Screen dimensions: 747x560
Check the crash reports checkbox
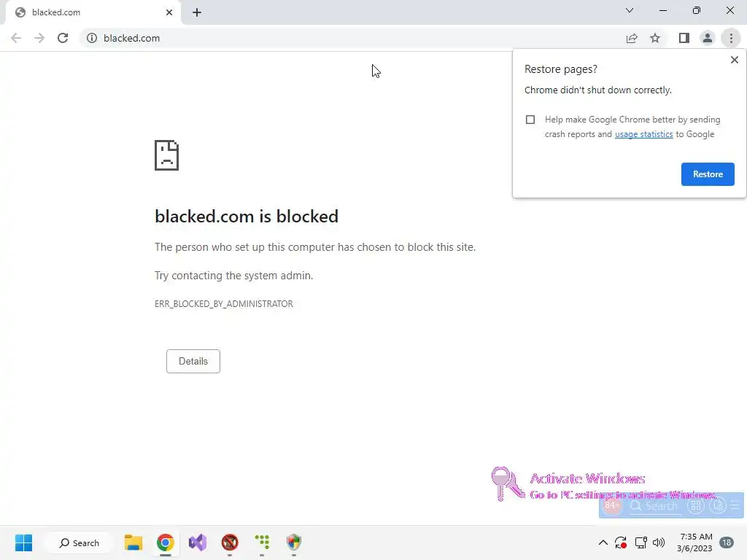530,120
